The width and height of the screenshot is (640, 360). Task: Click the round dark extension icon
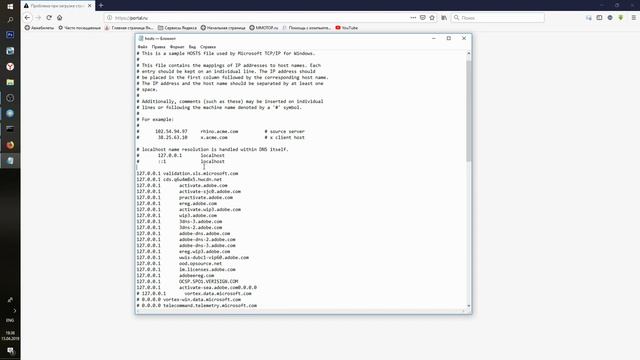coord(610,18)
